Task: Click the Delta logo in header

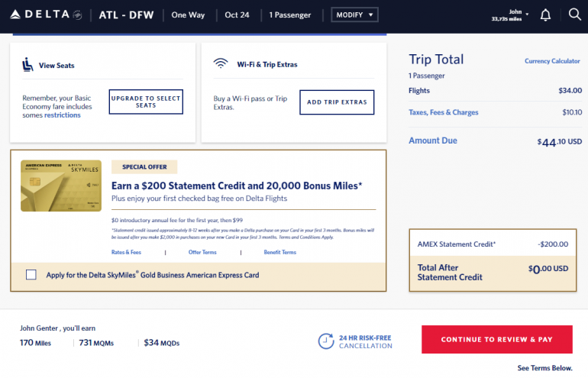Action: click(x=44, y=15)
